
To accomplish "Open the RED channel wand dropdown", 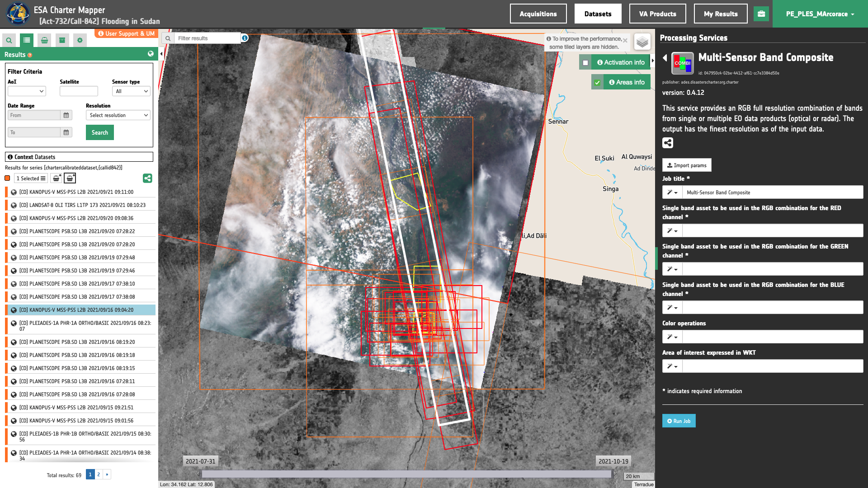I will point(672,231).
